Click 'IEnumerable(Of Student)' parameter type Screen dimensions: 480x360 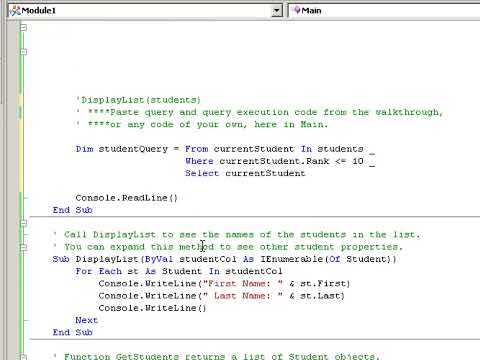coord(325,259)
